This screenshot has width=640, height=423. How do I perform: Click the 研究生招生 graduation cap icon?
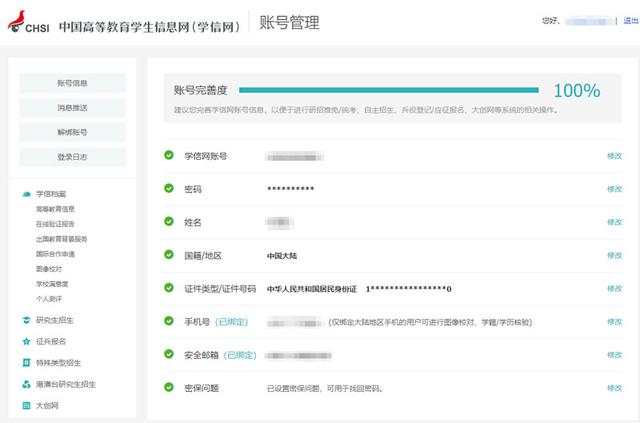(27, 320)
